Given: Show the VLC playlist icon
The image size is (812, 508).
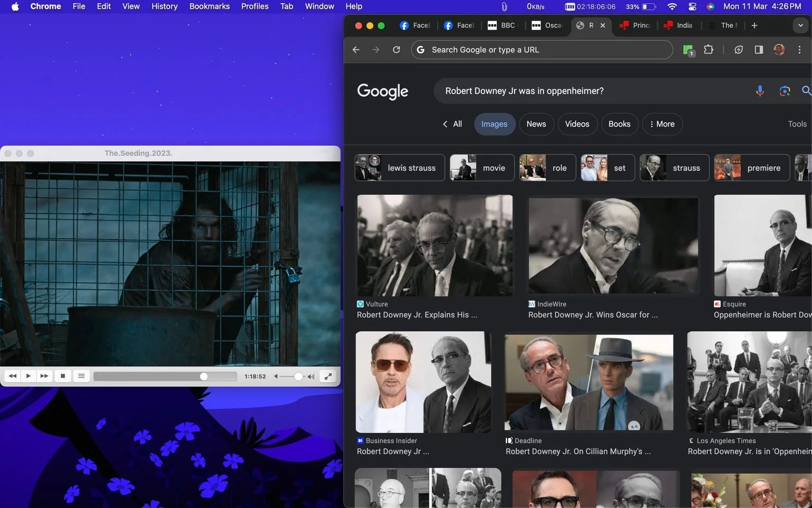Looking at the screenshot, I should pyautogui.click(x=81, y=376).
